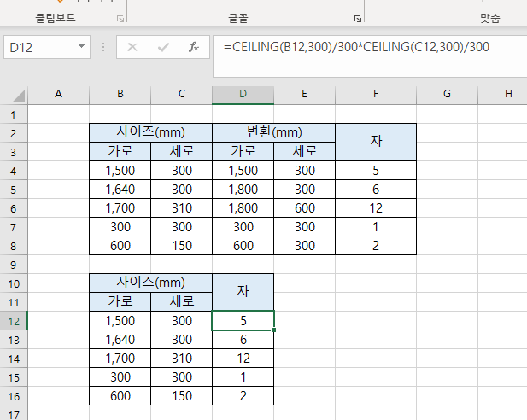
Task: Select active cell D12 with value 5
Action: pyautogui.click(x=243, y=320)
